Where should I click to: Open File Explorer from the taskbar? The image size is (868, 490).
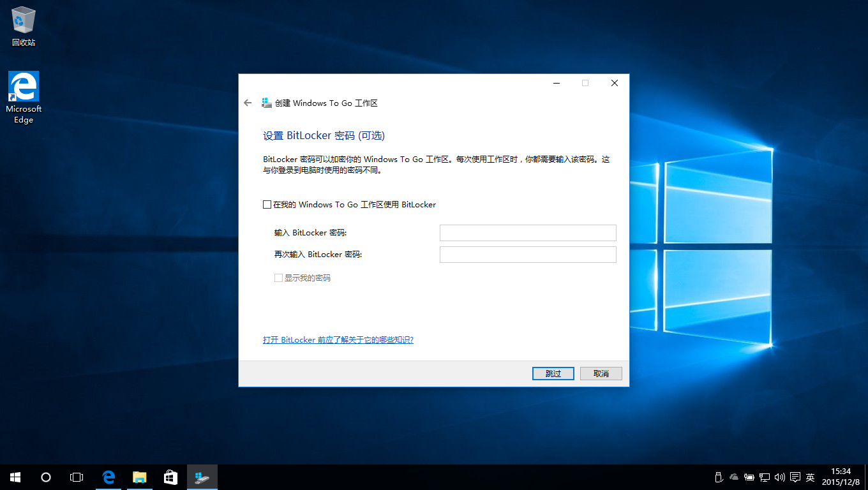pyautogui.click(x=139, y=477)
